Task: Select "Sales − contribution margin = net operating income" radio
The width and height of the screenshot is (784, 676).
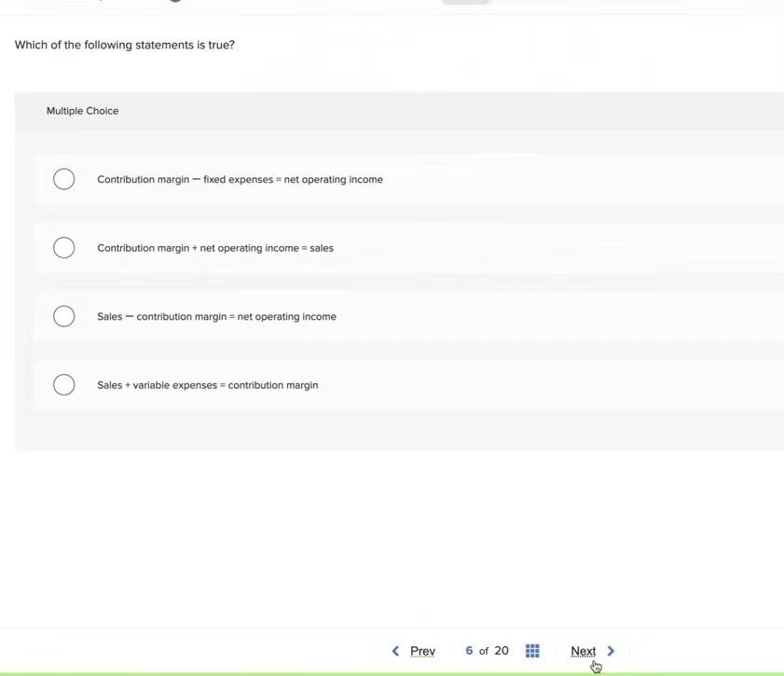Action: [x=64, y=316]
